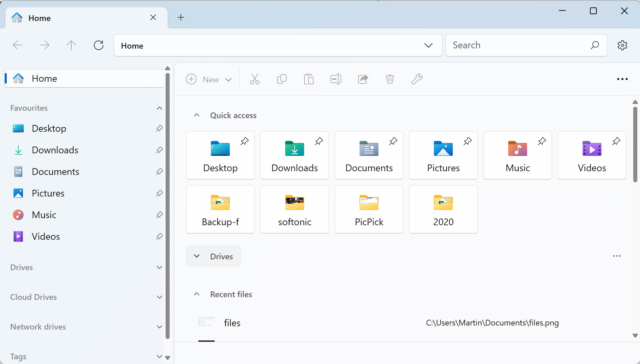Click the Paste clipboard icon
Image resolution: width=640 pixels, height=364 pixels.
(309, 79)
